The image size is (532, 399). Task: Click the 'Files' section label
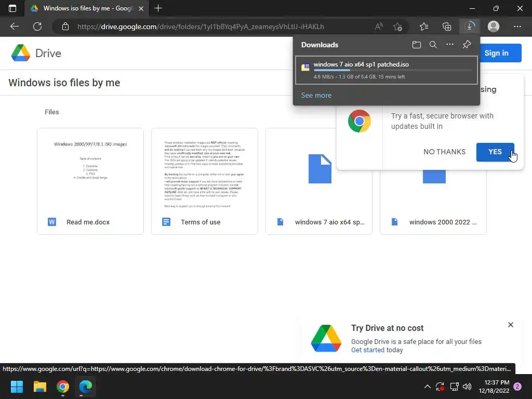51,112
